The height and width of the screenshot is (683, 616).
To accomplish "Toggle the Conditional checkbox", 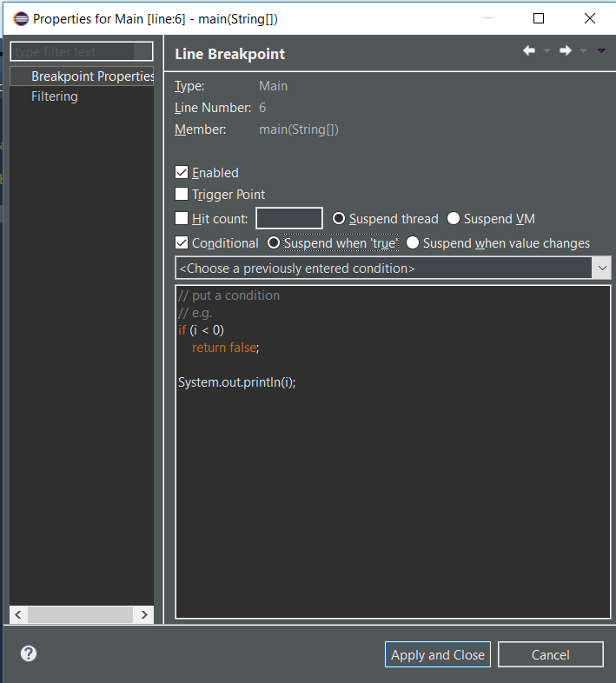I will click(182, 242).
